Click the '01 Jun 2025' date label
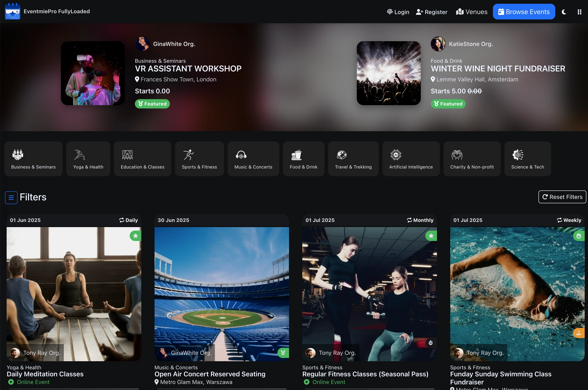The image size is (588, 390). point(25,220)
